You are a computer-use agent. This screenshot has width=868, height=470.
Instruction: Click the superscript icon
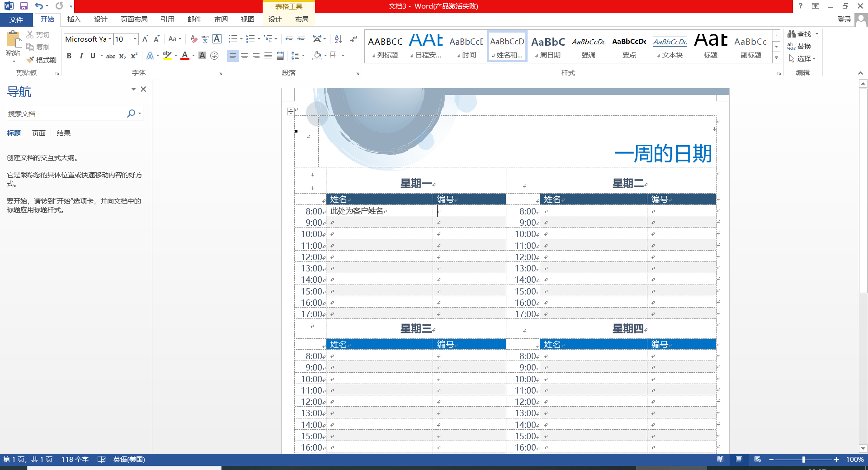tap(133, 56)
